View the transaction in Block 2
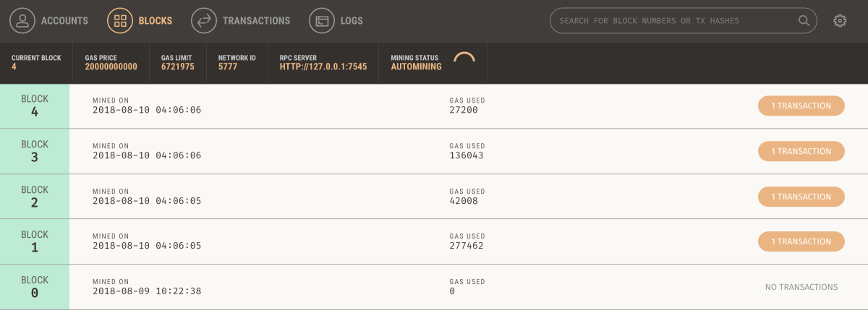This screenshot has height=313, width=868. pos(801,197)
